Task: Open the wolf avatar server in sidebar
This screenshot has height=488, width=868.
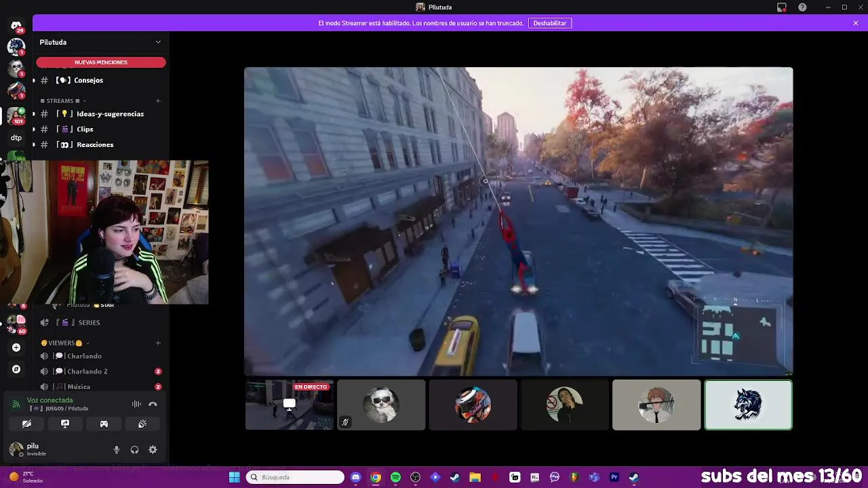Action: click(x=16, y=47)
